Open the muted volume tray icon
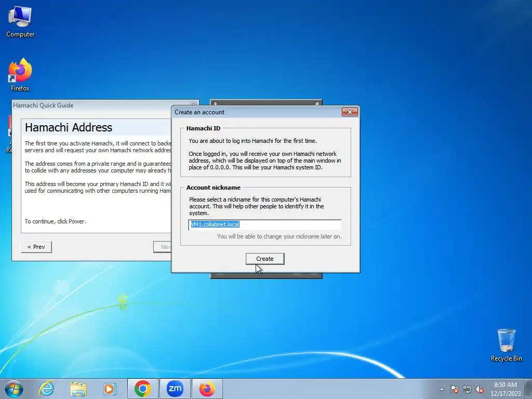The height and width of the screenshot is (399, 532). [480, 389]
